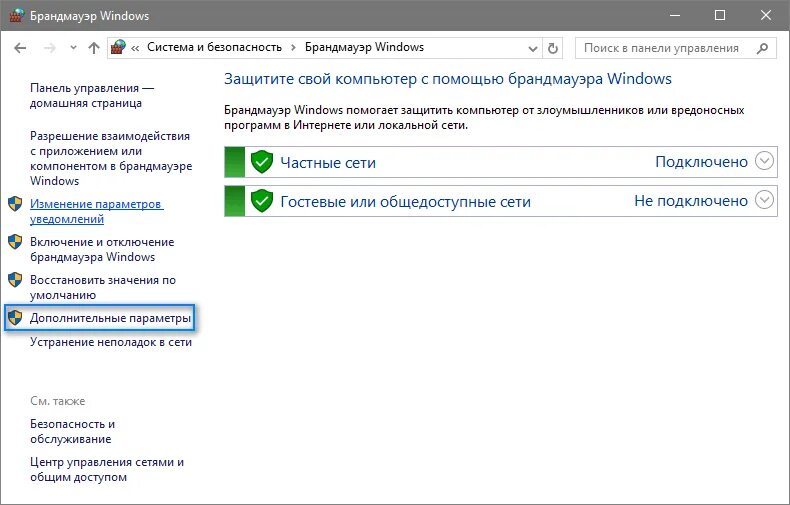
Task: Click the double-chevron breadcrumb overflow
Action: (135, 48)
